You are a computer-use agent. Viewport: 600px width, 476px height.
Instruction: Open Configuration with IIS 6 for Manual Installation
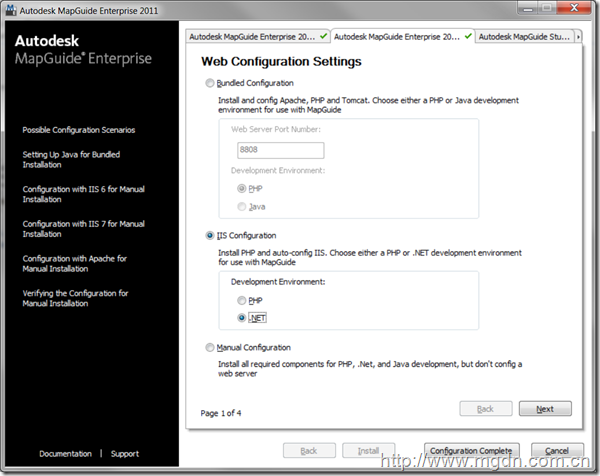click(83, 194)
